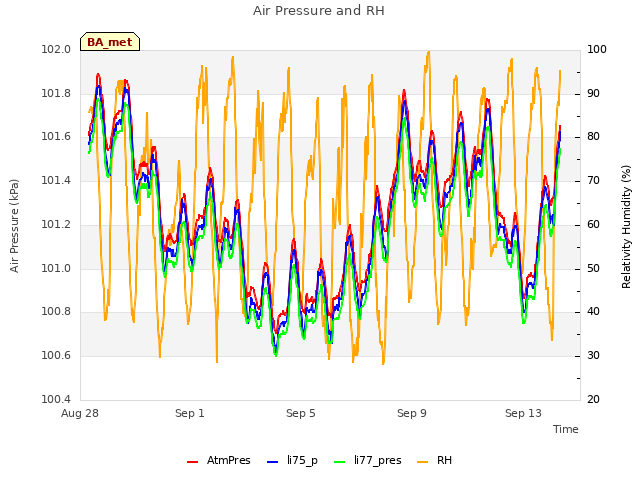The height and width of the screenshot is (480, 640).
Task: Click the BA_met label box
Action: click(x=110, y=42)
